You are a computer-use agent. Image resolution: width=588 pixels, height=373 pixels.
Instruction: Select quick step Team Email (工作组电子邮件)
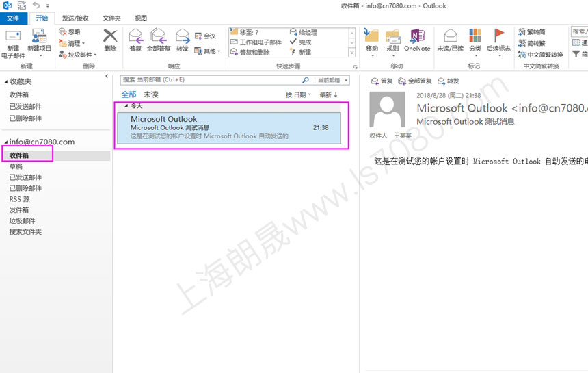click(256, 42)
